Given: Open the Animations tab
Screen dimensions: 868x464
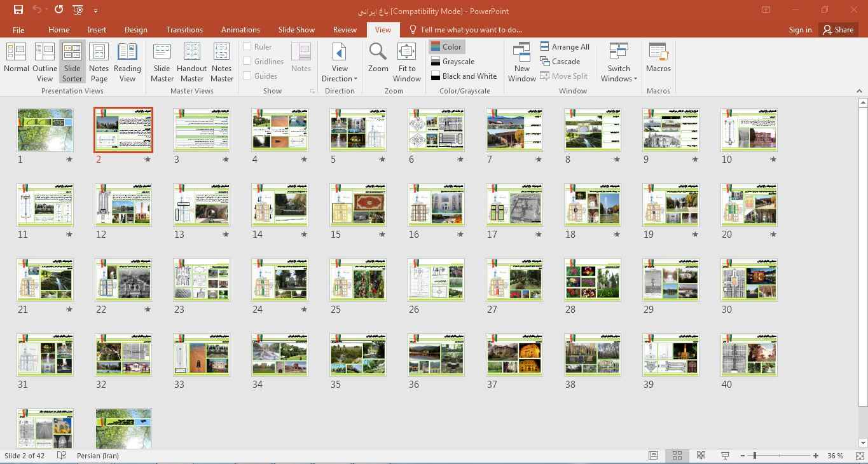Looking at the screenshot, I should coord(240,30).
